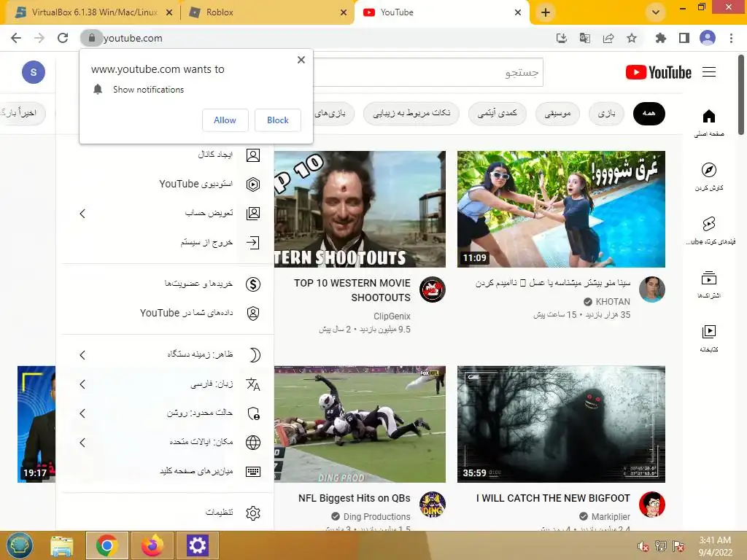Click the create channel person icon

click(253, 155)
